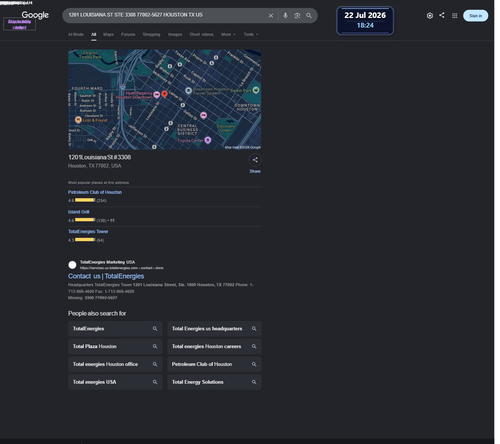Screen dimensions: 500x444
Task: Click the share icon in top header
Action: (x=442, y=15)
